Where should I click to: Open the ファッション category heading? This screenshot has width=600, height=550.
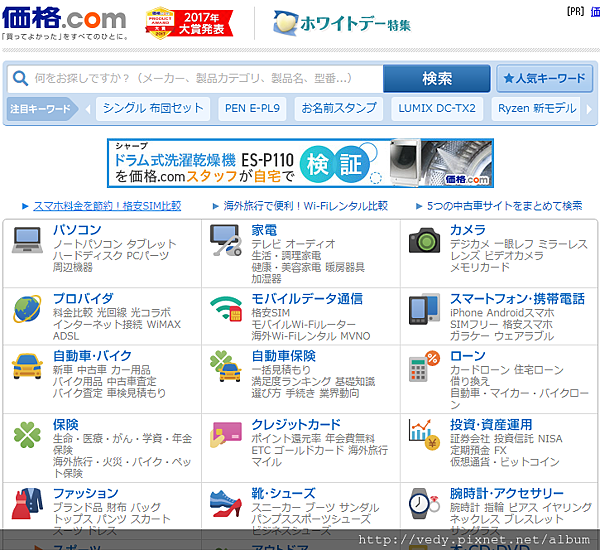(x=85, y=493)
